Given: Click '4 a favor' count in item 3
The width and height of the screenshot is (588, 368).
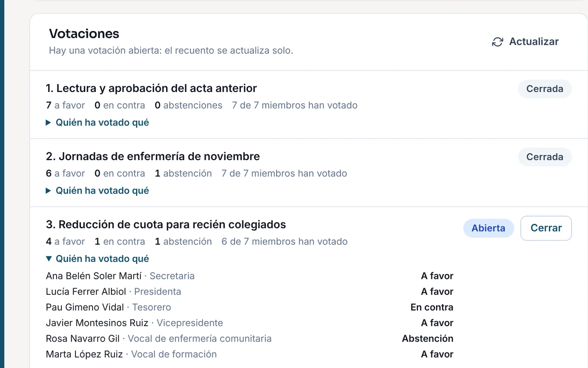Looking at the screenshot, I should (65, 241).
